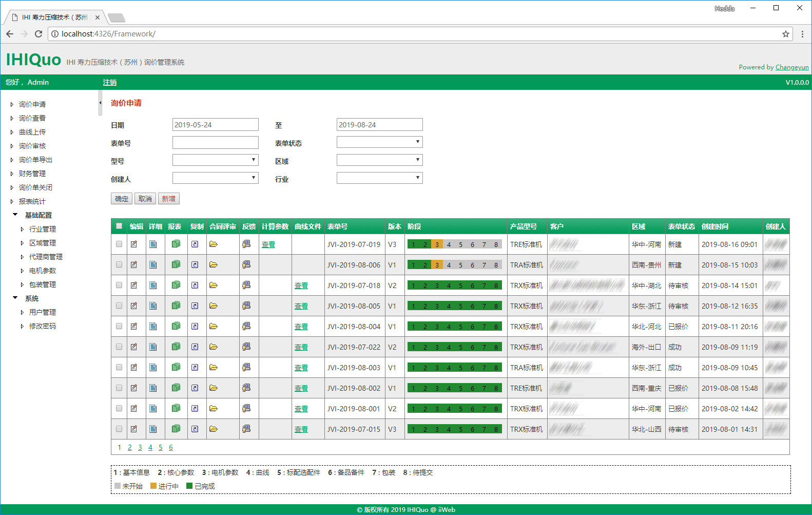Click the 表单号 input field
The image size is (812, 515).
[x=216, y=142]
